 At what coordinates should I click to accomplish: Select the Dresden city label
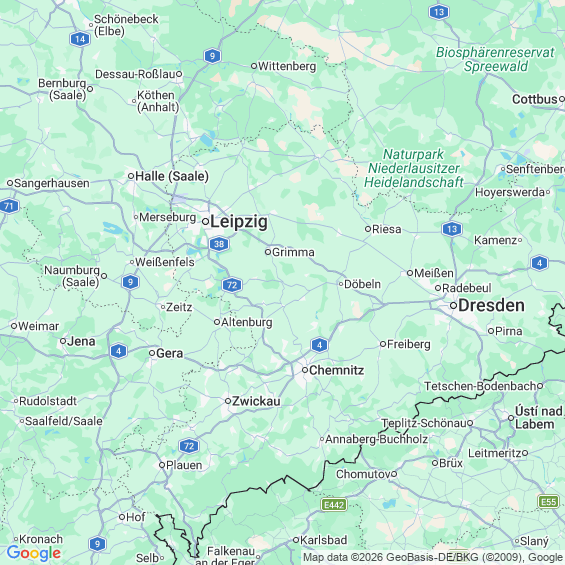click(x=491, y=306)
